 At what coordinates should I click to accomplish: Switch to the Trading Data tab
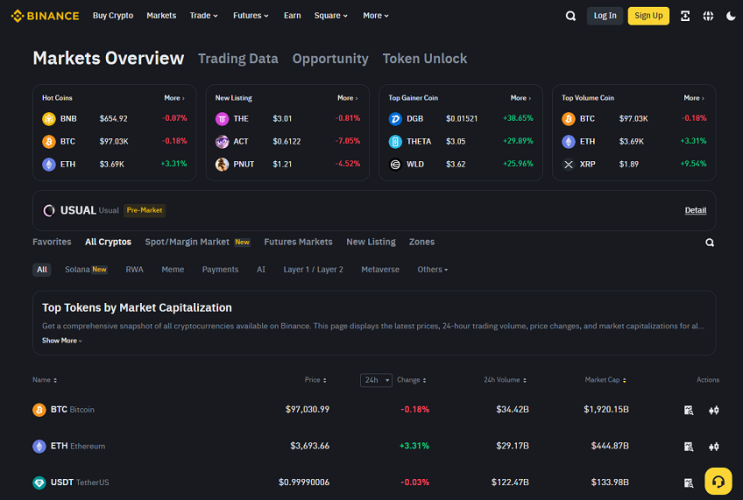238,59
